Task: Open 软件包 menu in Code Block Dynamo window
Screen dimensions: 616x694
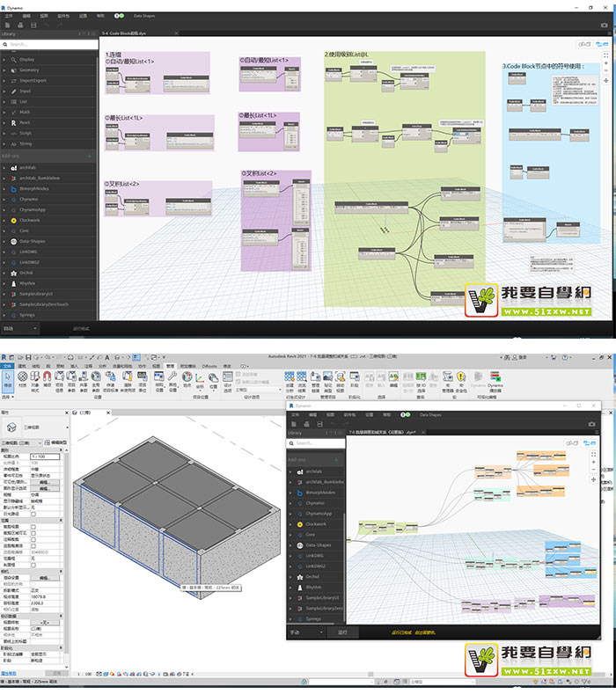Action: [x=62, y=16]
